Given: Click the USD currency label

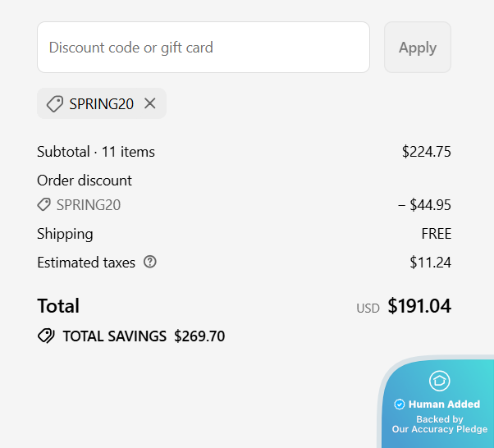Looking at the screenshot, I should pyautogui.click(x=368, y=309).
